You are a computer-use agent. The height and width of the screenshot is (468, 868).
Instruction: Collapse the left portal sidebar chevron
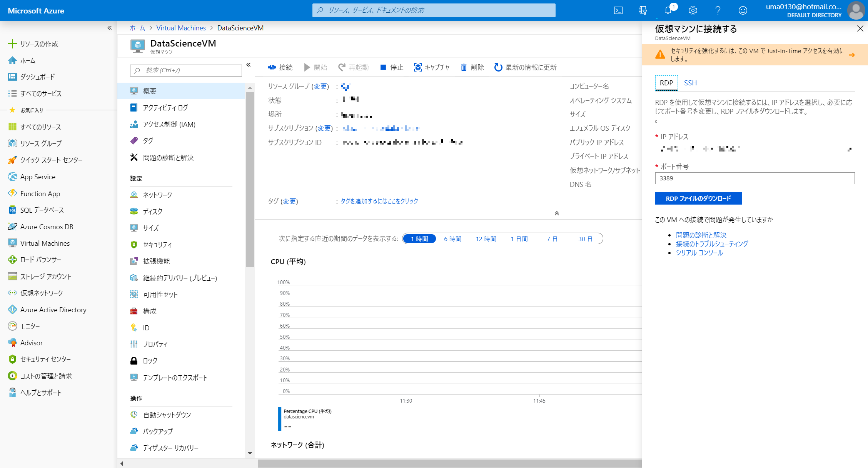[x=109, y=28]
